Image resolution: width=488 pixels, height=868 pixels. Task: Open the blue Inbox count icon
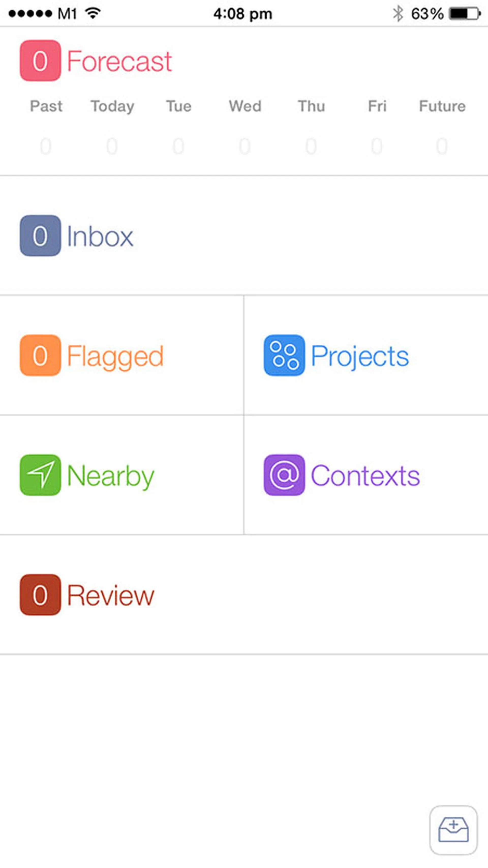tap(40, 236)
